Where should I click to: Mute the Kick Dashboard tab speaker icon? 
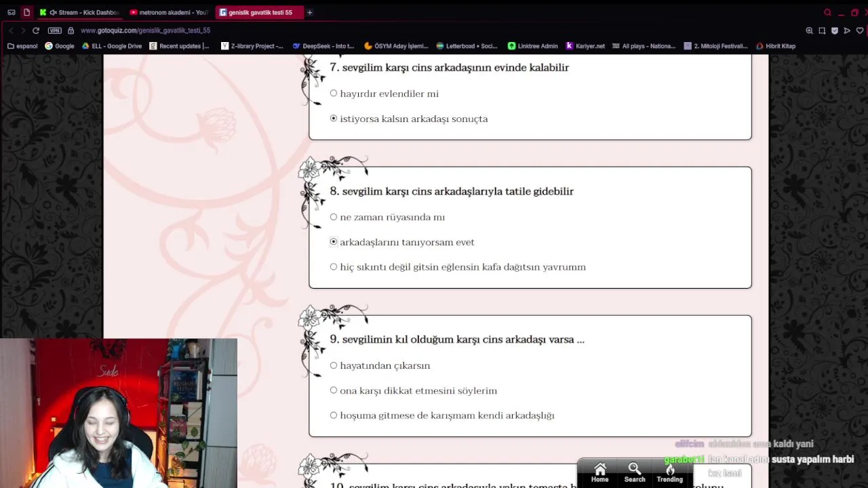(x=53, y=12)
